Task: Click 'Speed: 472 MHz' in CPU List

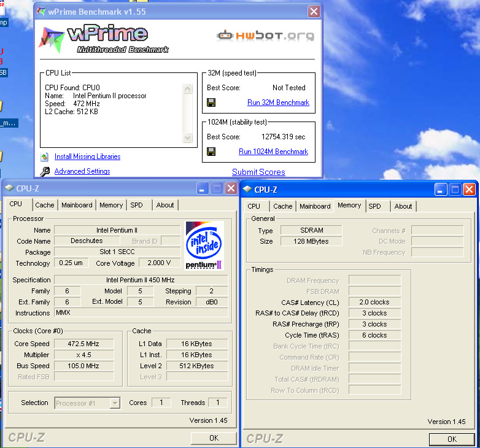Action: [72, 104]
